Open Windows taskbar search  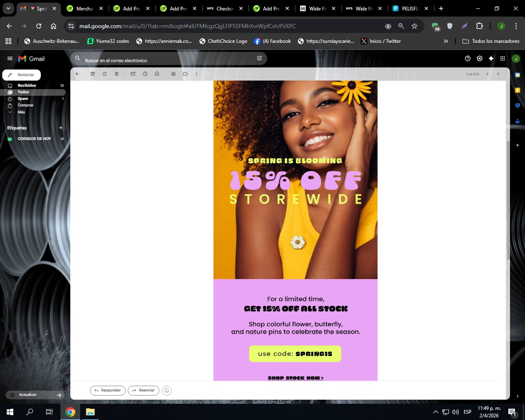30,412
